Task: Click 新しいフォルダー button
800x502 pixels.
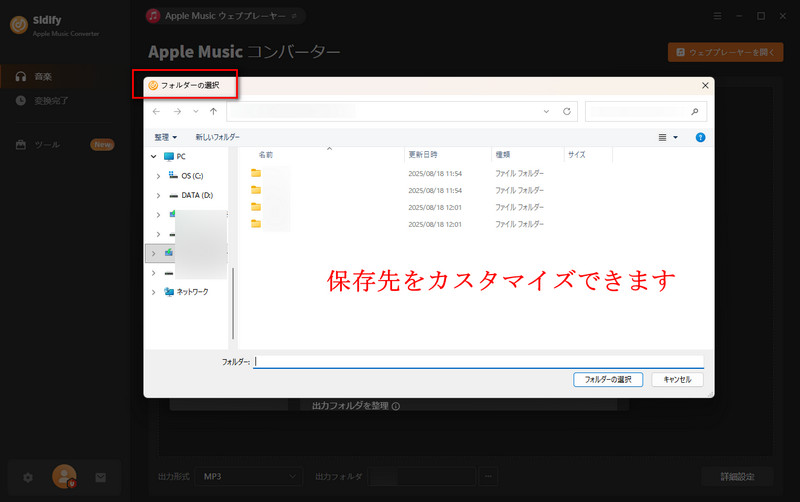Action: pos(217,137)
